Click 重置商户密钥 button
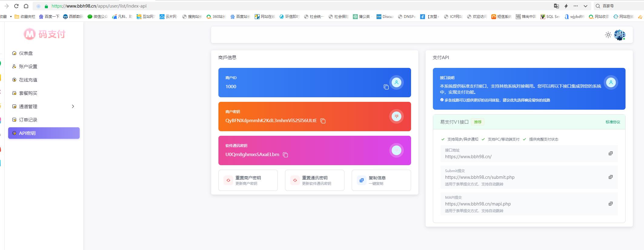The height and width of the screenshot is (250, 644). point(248,180)
